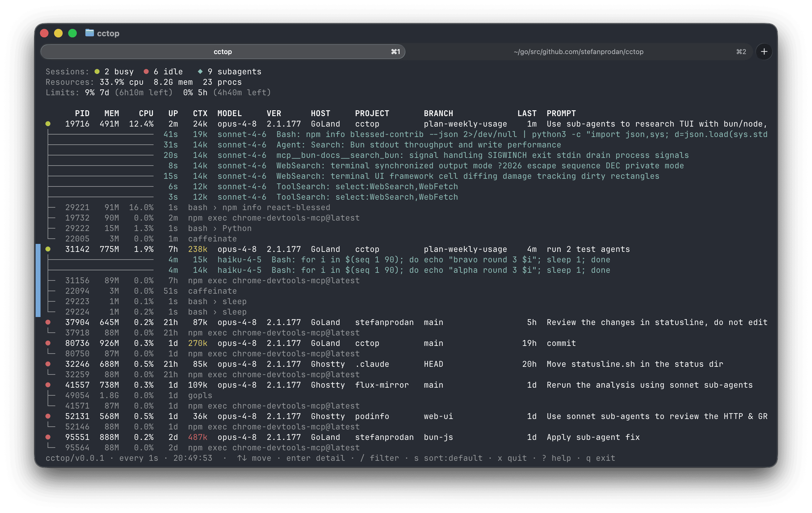Click the '/ filter' hint in footer
The width and height of the screenshot is (812, 513).
(x=379, y=458)
